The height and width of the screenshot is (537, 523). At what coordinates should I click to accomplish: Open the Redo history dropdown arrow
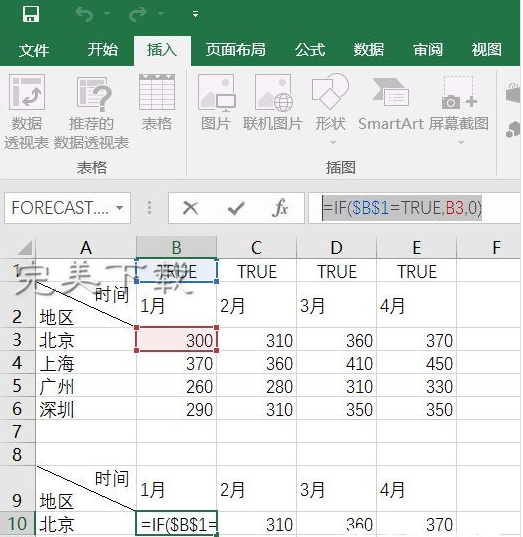pos(161,14)
